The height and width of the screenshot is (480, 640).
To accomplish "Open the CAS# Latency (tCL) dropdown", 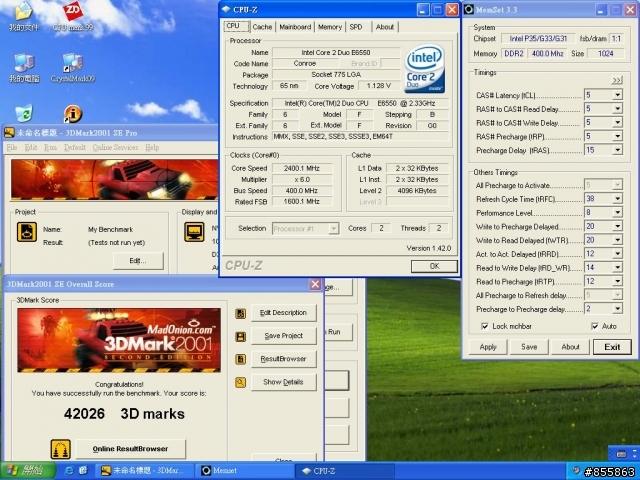I will point(617,95).
